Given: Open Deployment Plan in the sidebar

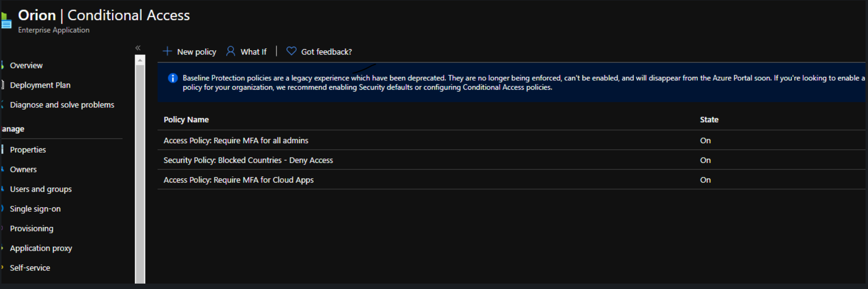Looking at the screenshot, I should point(40,85).
